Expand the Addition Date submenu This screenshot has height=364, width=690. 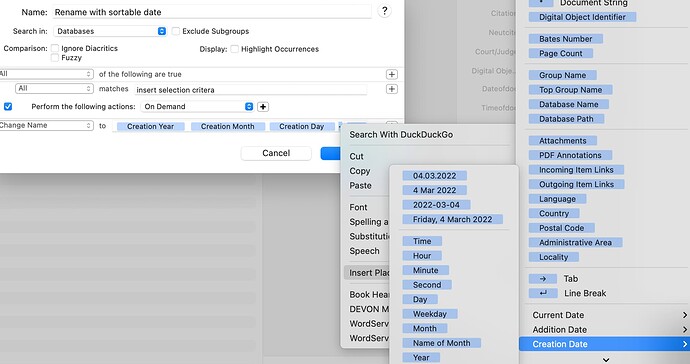[x=604, y=330]
